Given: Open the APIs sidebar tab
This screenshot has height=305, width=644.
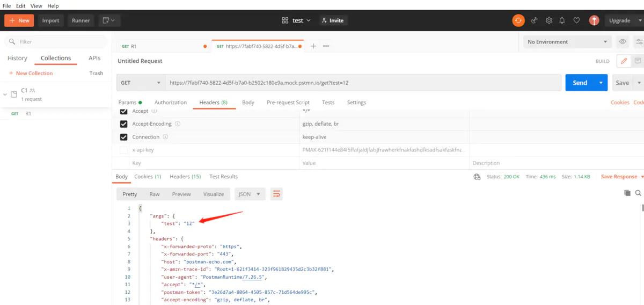Looking at the screenshot, I should tap(94, 58).
